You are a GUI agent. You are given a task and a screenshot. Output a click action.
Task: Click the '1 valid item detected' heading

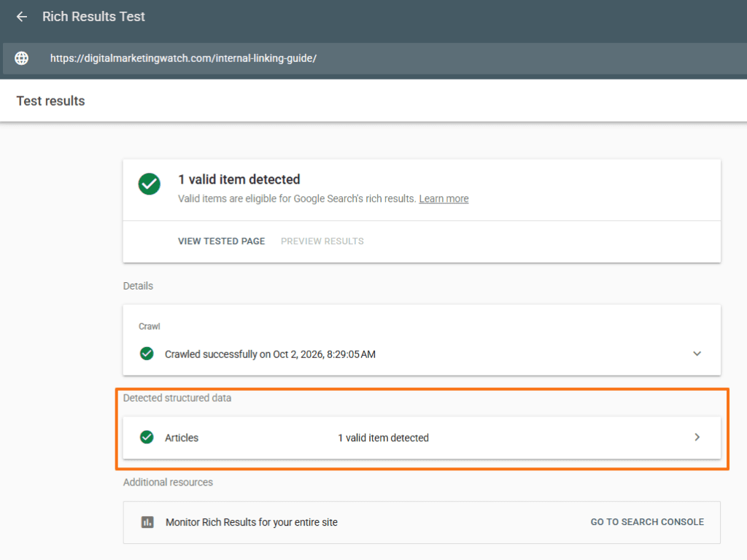click(239, 179)
